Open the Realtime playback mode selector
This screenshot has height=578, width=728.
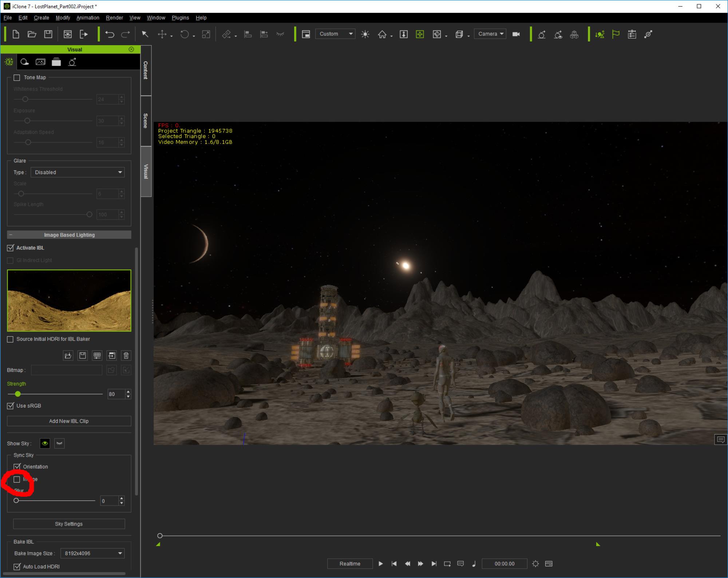coord(350,563)
